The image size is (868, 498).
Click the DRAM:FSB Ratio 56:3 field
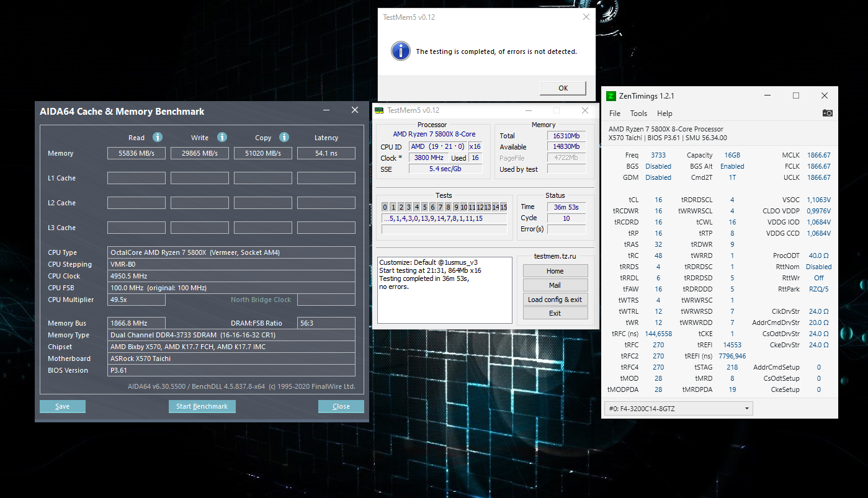(x=326, y=323)
